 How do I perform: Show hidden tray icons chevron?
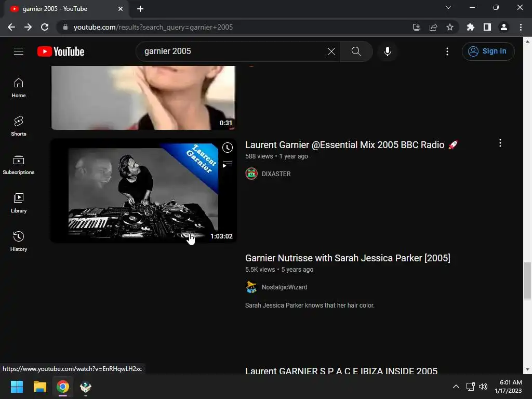[x=456, y=387]
